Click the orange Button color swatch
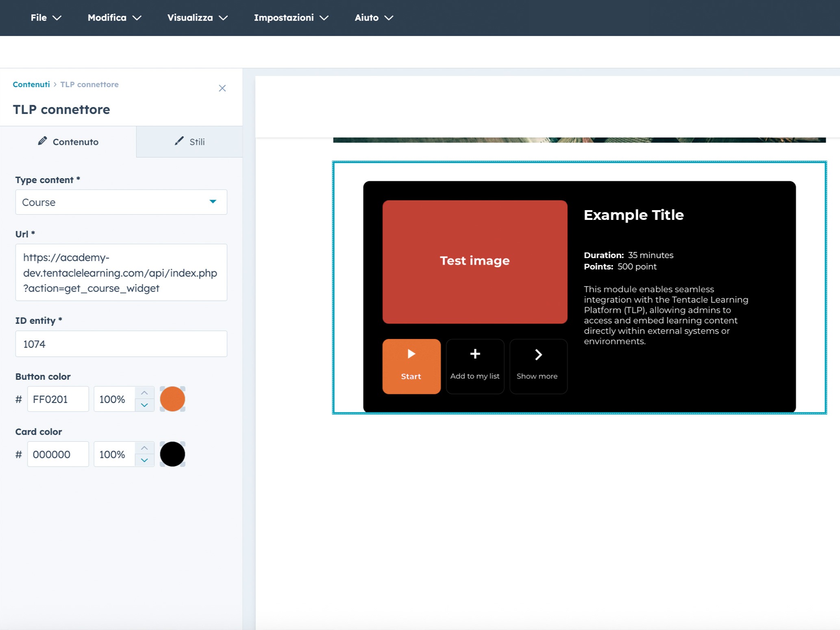 pyautogui.click(x=172, y=399)
